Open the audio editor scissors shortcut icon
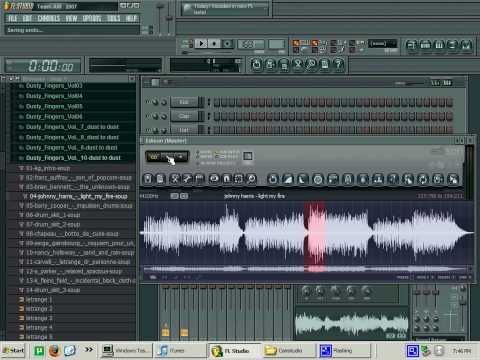 coord(297,64)
